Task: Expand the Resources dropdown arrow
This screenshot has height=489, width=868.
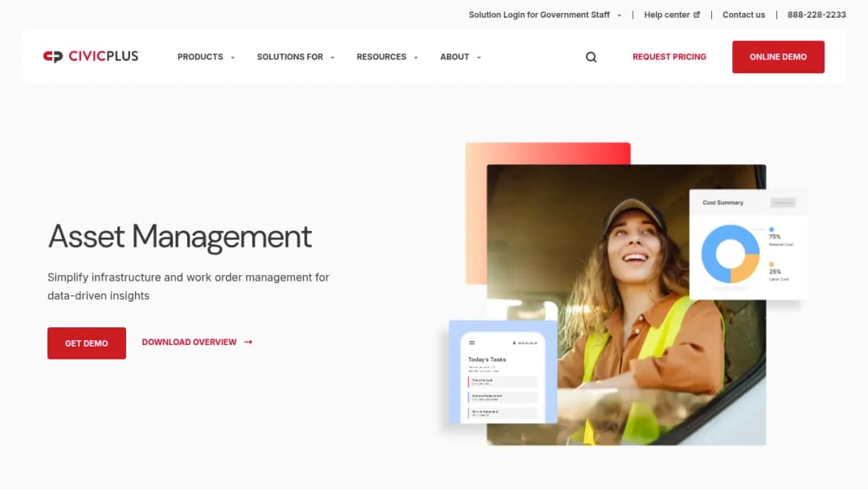Action: [x=416, y=58]
